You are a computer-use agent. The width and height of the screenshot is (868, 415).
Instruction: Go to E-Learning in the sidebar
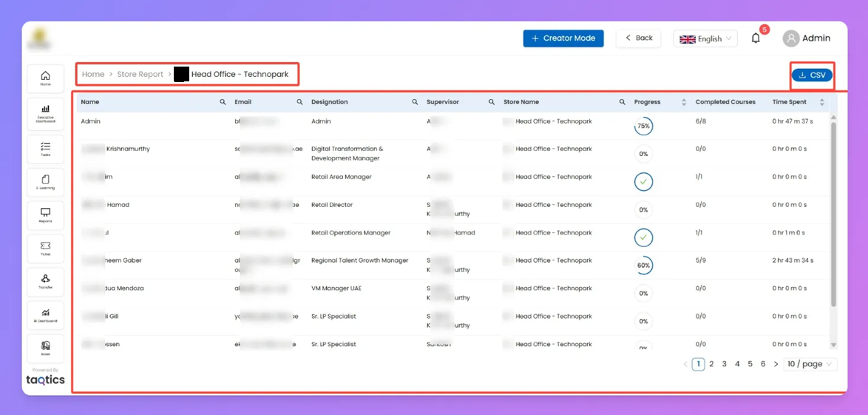point(45,182)
